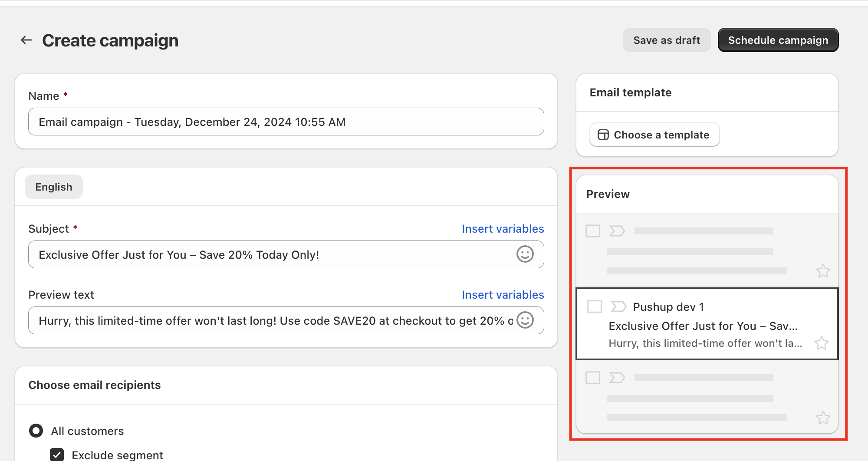868x461 pixels.
Task: Uncheck the Exclude segment checkbox
Action: click(57, 454)
